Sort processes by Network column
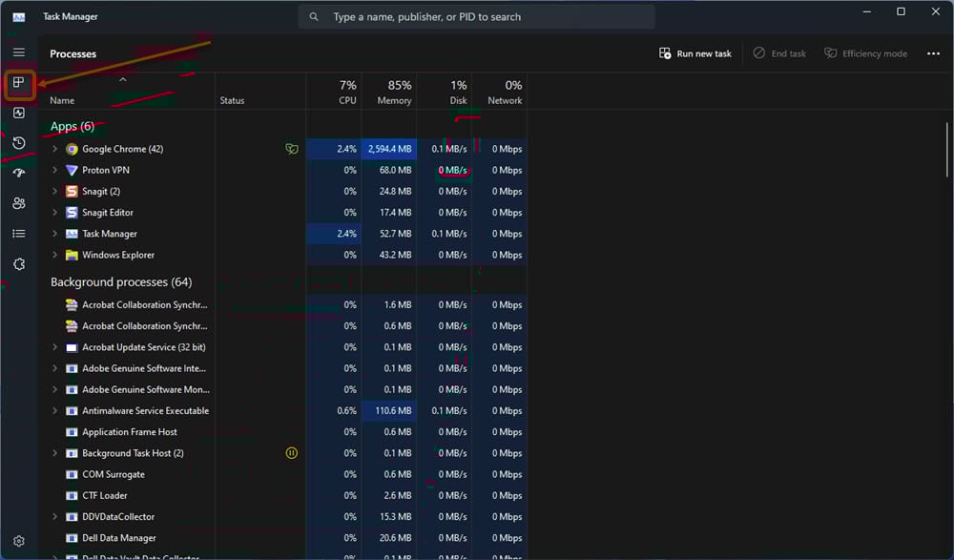954x560 pixels. click(x=500, y=92)
